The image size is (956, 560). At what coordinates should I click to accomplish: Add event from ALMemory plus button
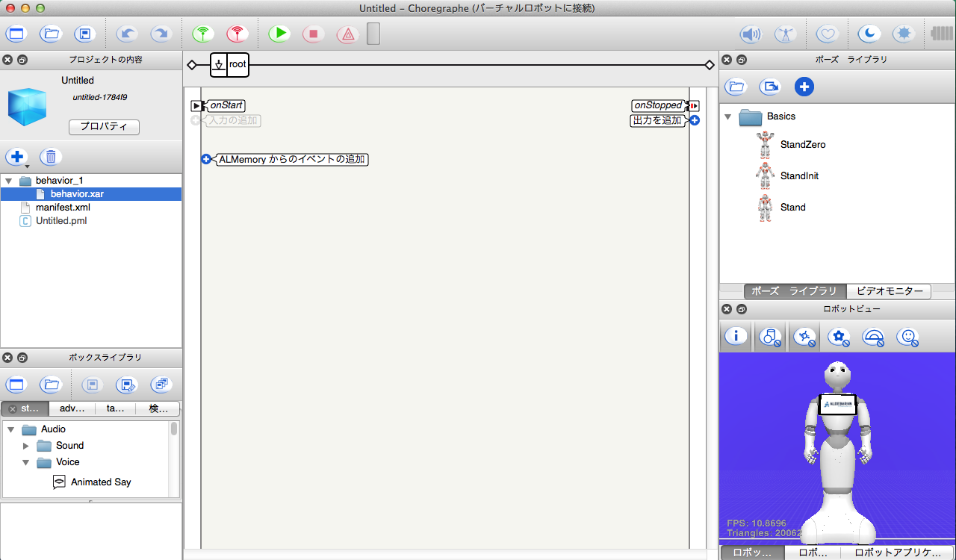206,159
